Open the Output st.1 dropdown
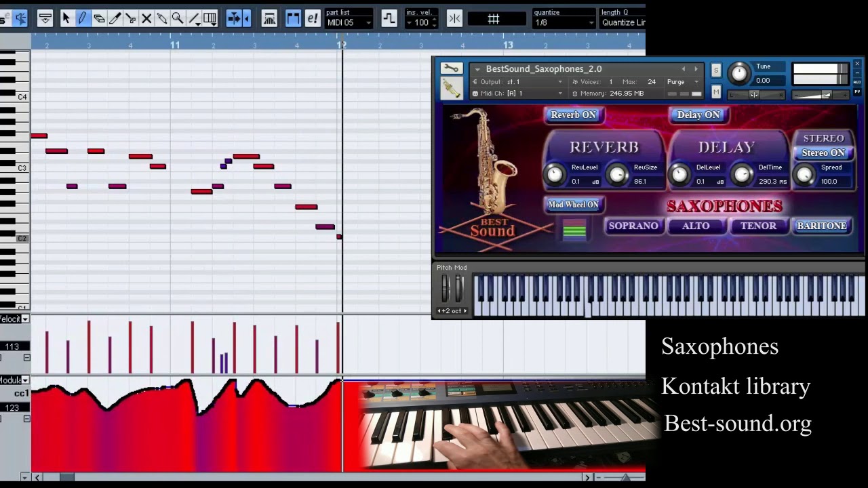The width and height of the screenshot is (868, 488). tap(518, 81)
